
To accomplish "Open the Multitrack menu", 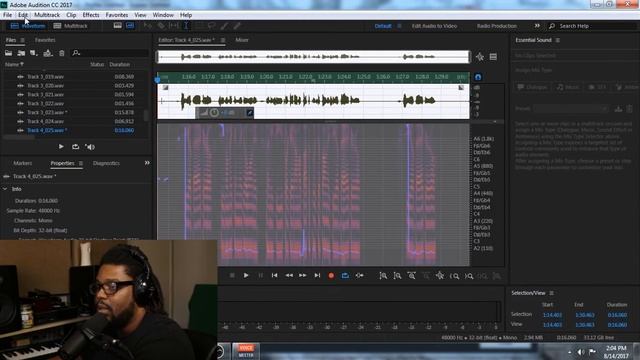I will click(x=47, y=15).
